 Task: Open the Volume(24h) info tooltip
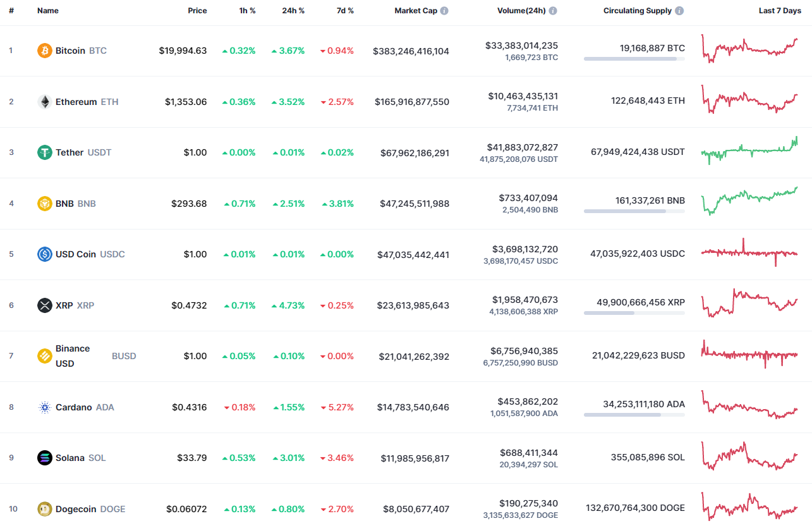click(554, 10)
